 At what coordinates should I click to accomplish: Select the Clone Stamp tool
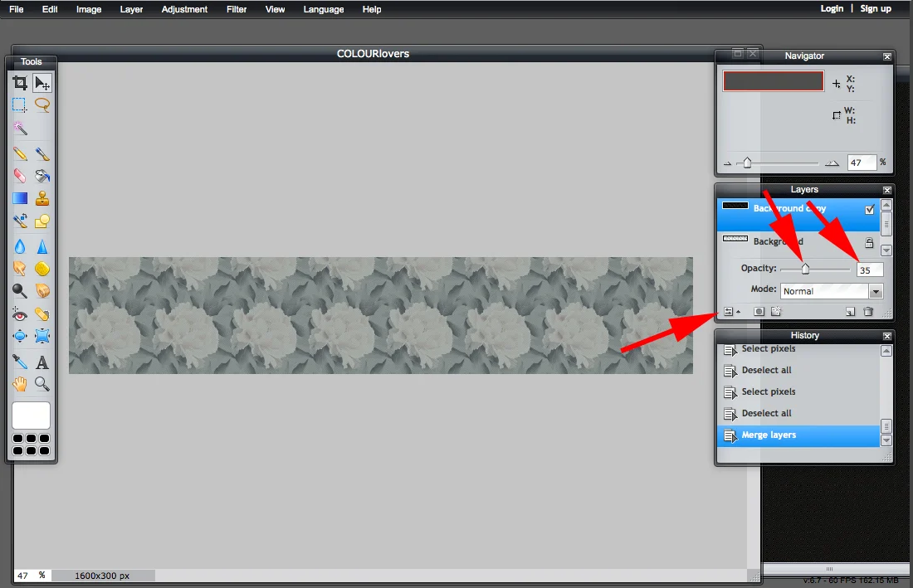click(42, 198)
